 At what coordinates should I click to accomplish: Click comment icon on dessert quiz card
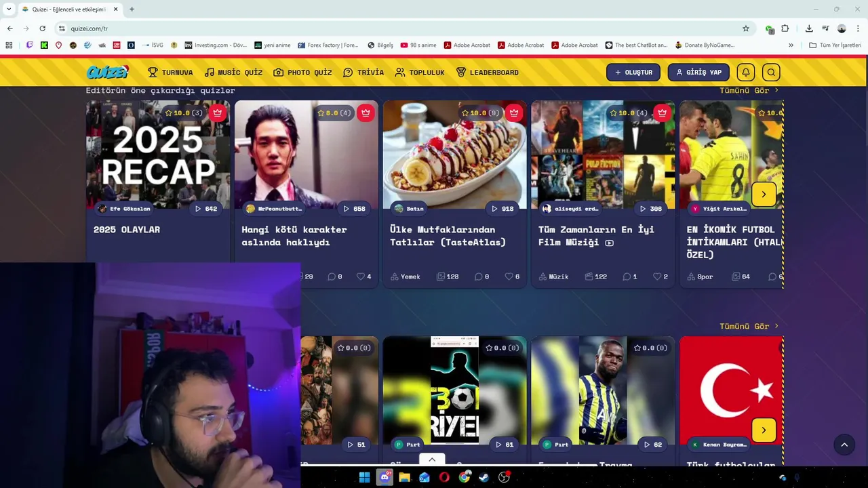[479, 277]
